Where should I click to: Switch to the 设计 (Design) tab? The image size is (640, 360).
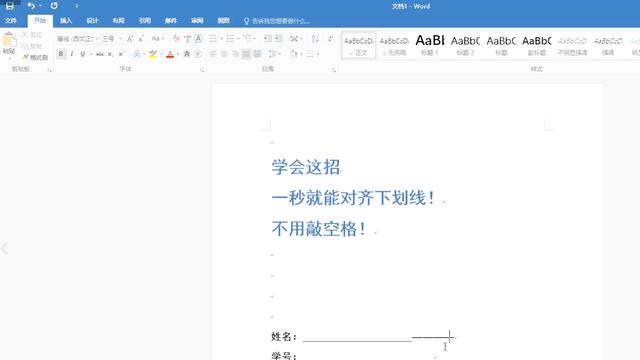pos(92,20)
